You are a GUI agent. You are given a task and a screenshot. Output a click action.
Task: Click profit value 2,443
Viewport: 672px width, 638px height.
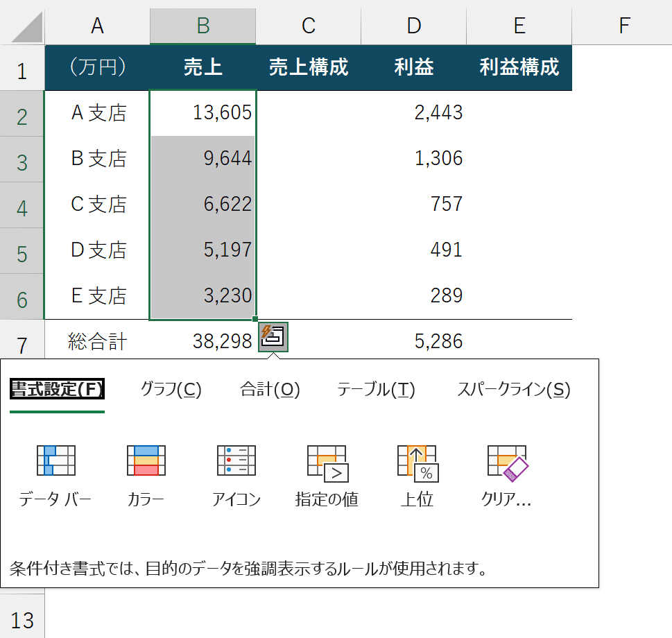(x=413, y=114)
